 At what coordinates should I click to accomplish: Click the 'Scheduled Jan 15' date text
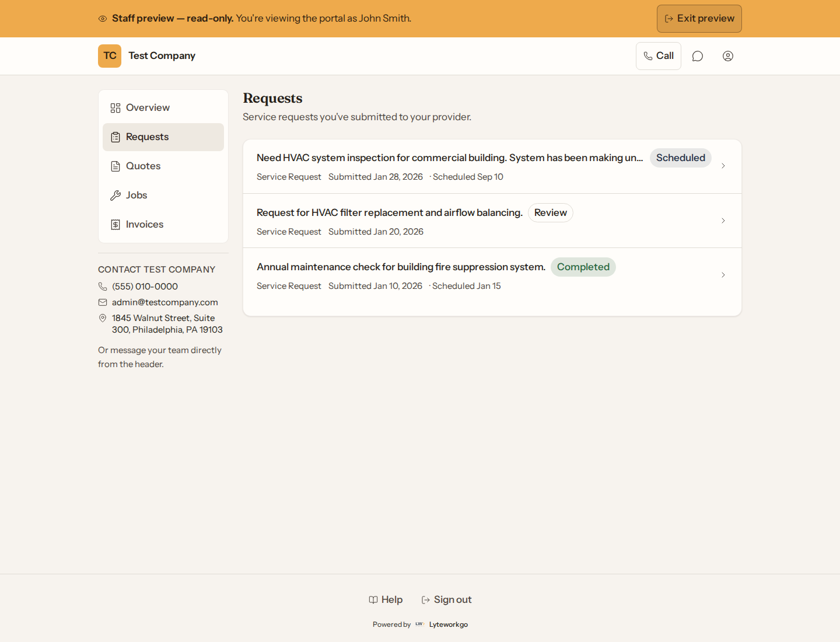click(x=467, y=286)
